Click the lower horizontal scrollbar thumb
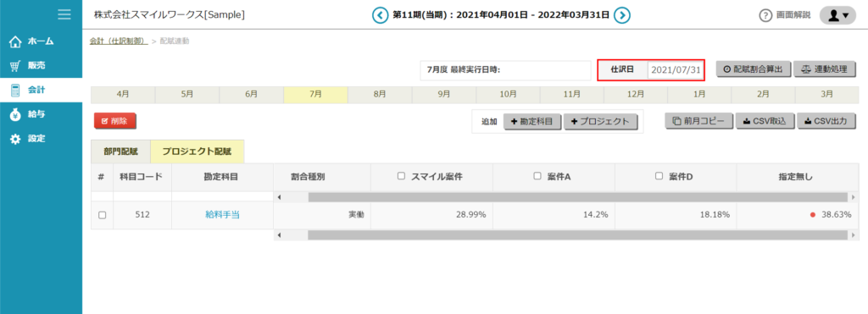 pyautogui.click(x=578, y=235)
